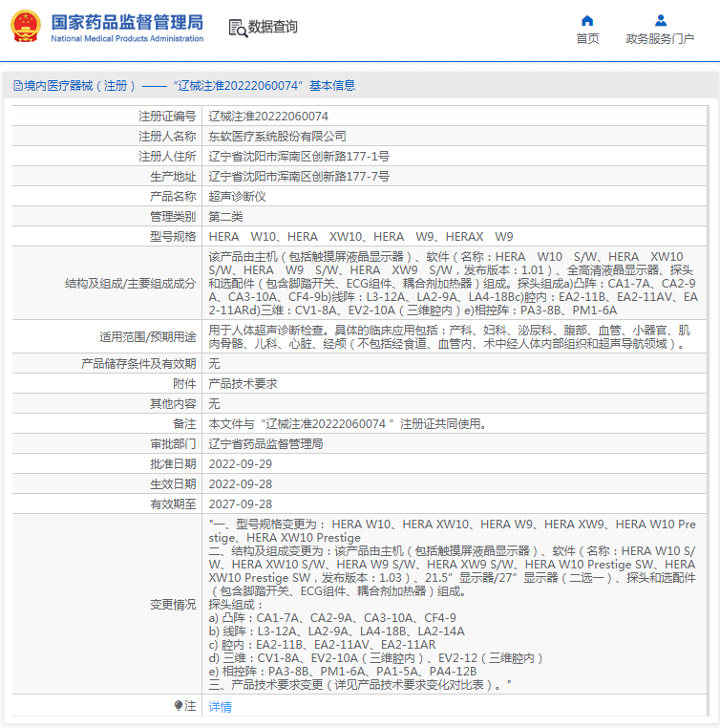Select the 型号规格 value starting HERA W10
The image size is (720, 728).
tap(361, 236)
